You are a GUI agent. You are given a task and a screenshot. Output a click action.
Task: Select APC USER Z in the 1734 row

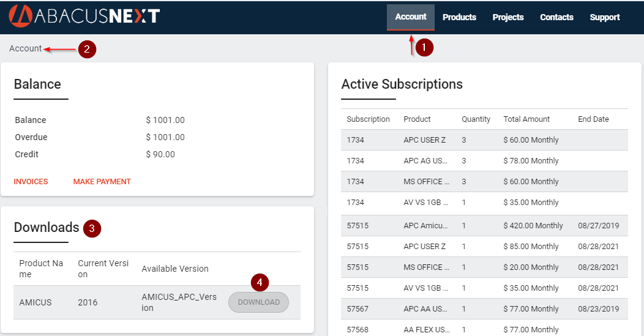click(x=425, y=140)
